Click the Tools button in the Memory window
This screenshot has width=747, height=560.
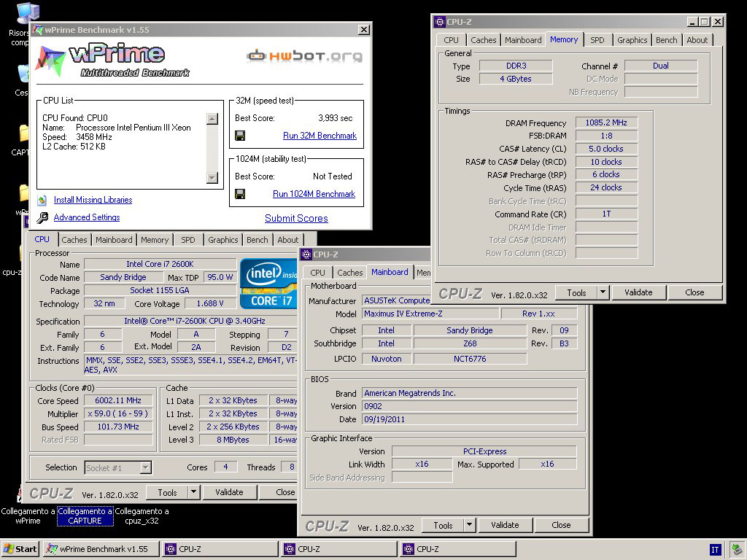[x=576, y=292]
